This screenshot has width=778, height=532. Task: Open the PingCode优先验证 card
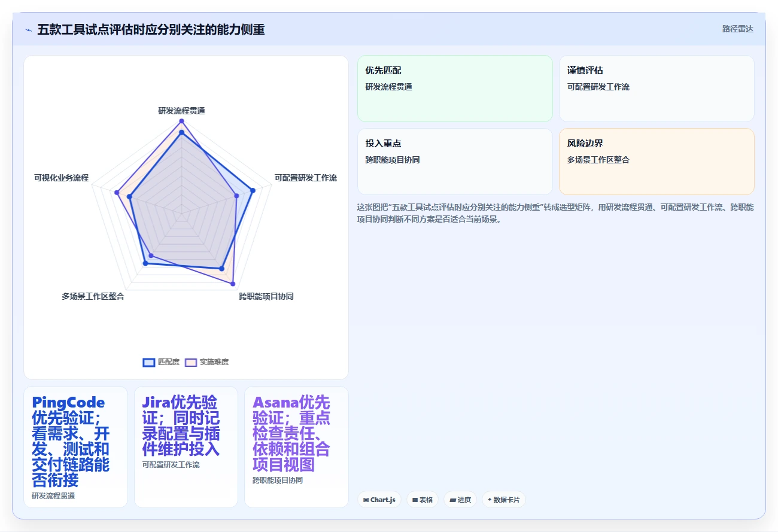point(75,447)
